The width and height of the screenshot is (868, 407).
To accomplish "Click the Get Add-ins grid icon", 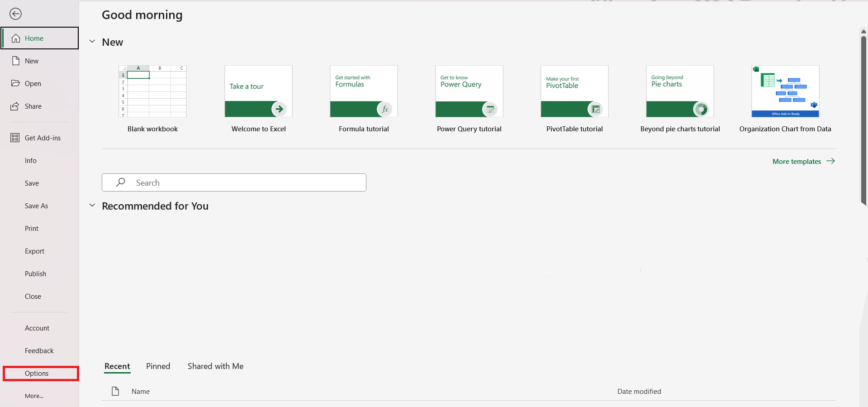I will (x=15, y=138).
